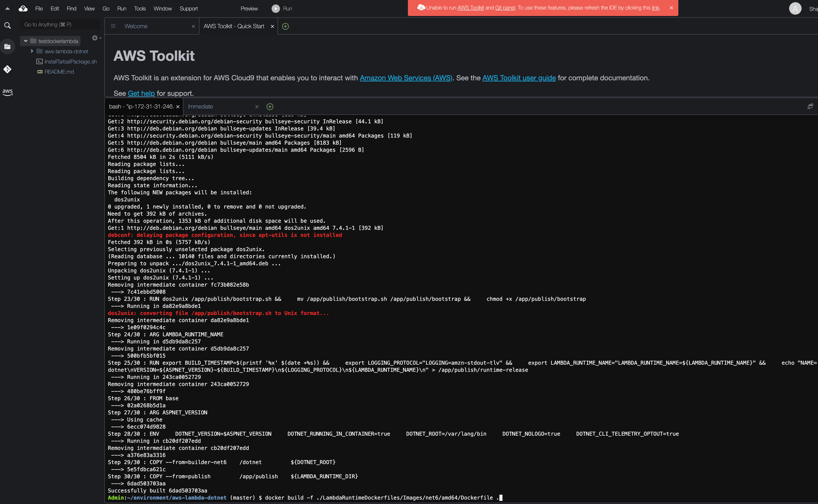This screenshot has width=818, height=504.
Task: Open the Source Control git panel icon
Action: tap(7, 69)
